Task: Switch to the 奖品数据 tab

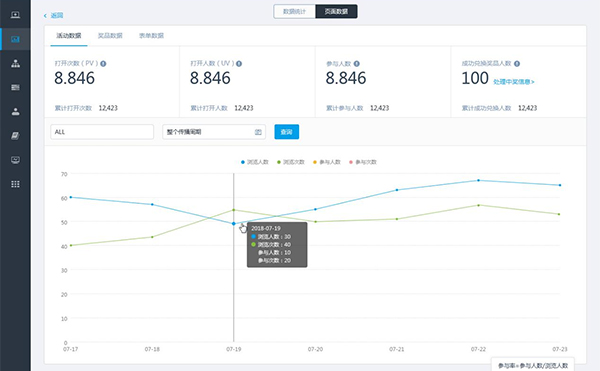Action: coord(110,36)
